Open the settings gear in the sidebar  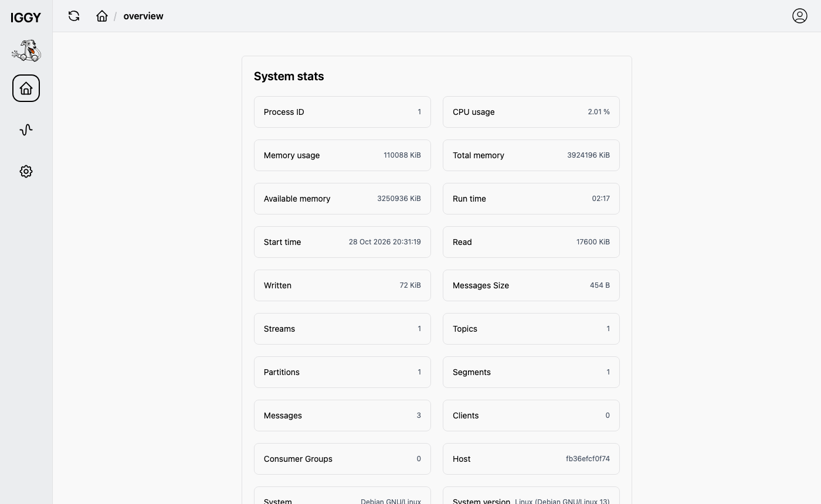click(x=26, y=172)
